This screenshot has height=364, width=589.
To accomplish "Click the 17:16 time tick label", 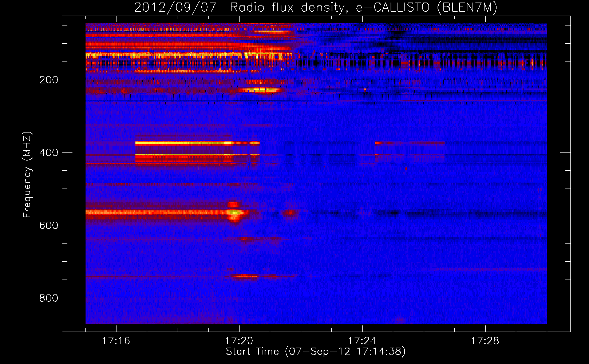I will pyautogui.click(x=116, y=341).
